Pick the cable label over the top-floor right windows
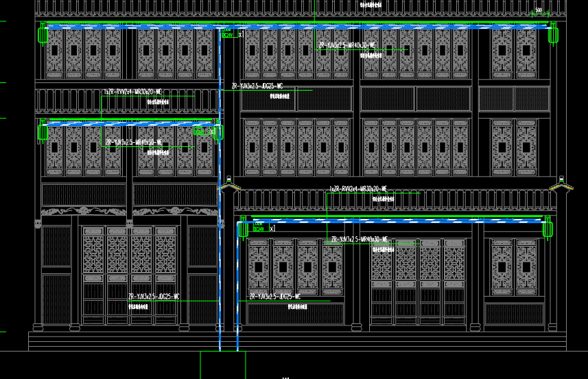Viewport: 588px width, 379px height. pos(346,45)
